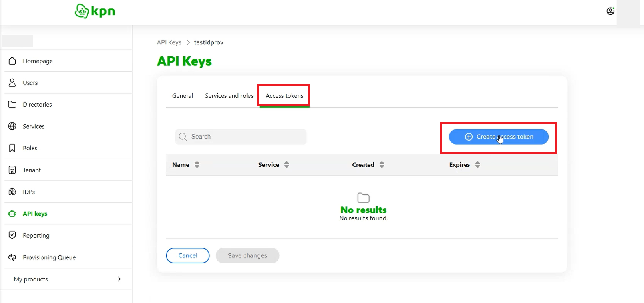The width and height of the screenshot is (644, 303).
Task: Click the Create access token button
Action: 499,137
